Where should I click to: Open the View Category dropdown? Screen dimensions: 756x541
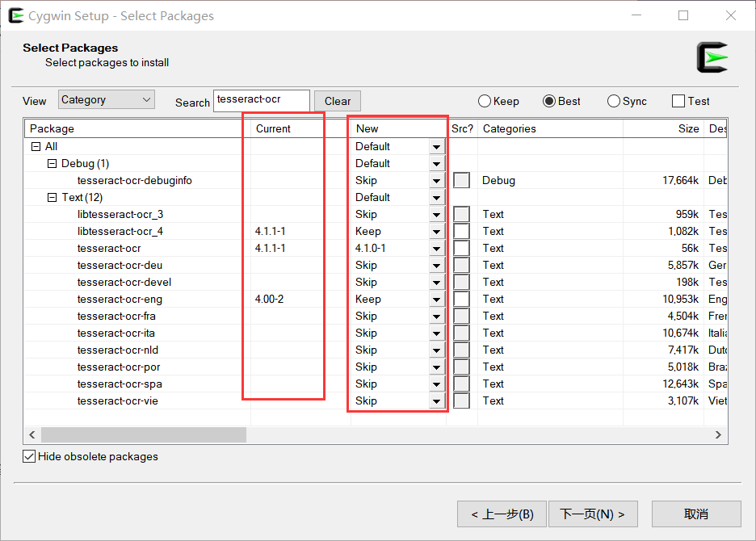[x=107, y=99]
